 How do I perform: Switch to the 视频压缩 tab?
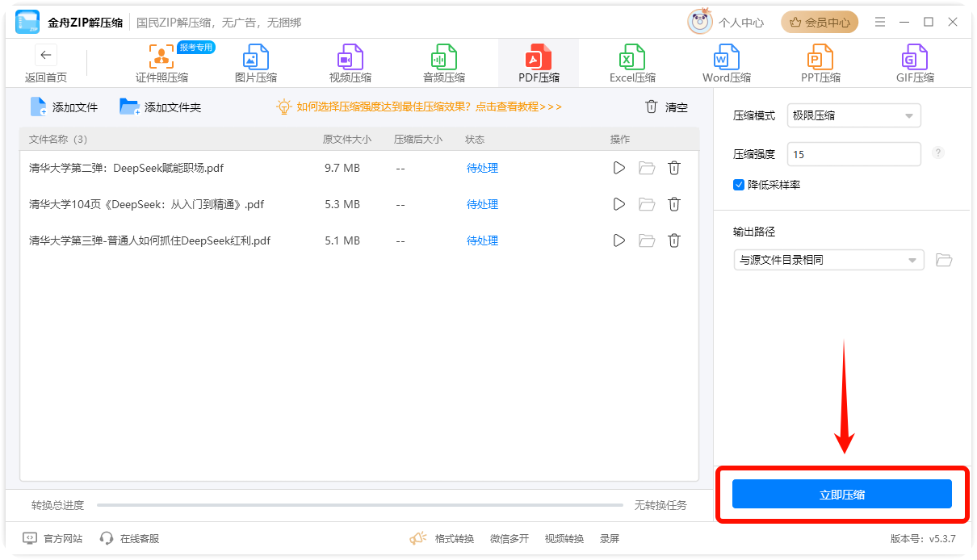pos(350,64)
